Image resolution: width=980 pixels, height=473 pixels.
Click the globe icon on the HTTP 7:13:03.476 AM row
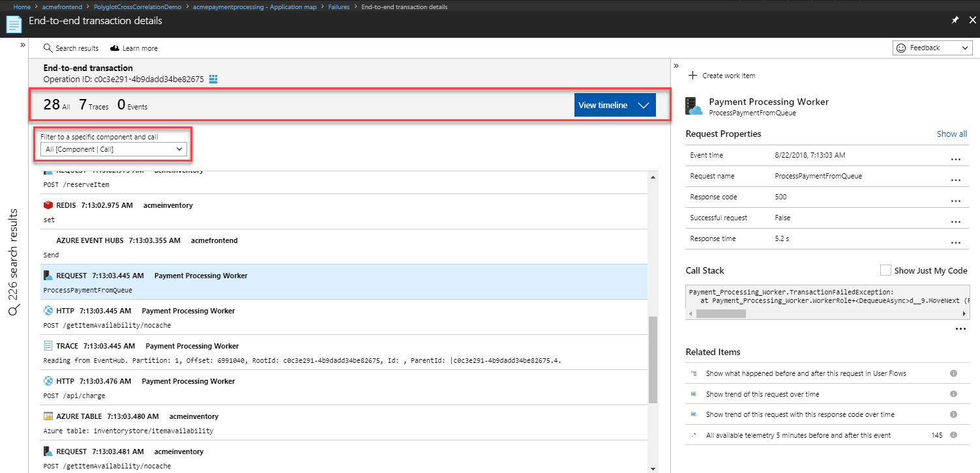48,381
